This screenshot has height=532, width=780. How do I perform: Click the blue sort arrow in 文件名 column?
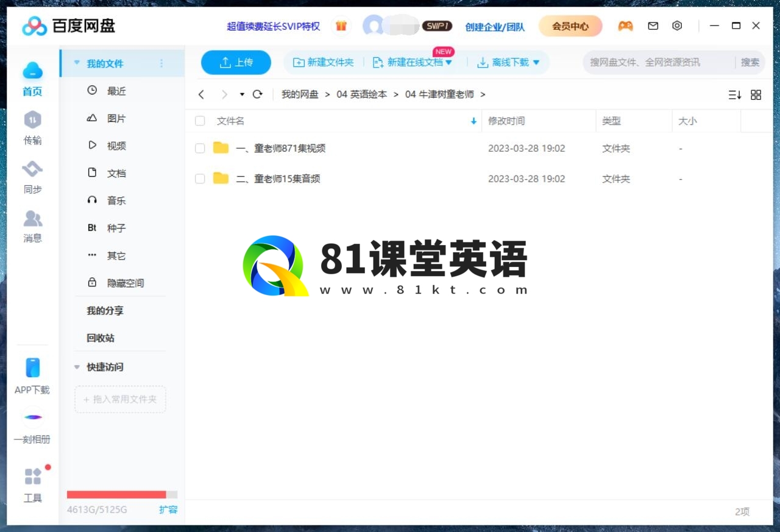tap(473, 121)
